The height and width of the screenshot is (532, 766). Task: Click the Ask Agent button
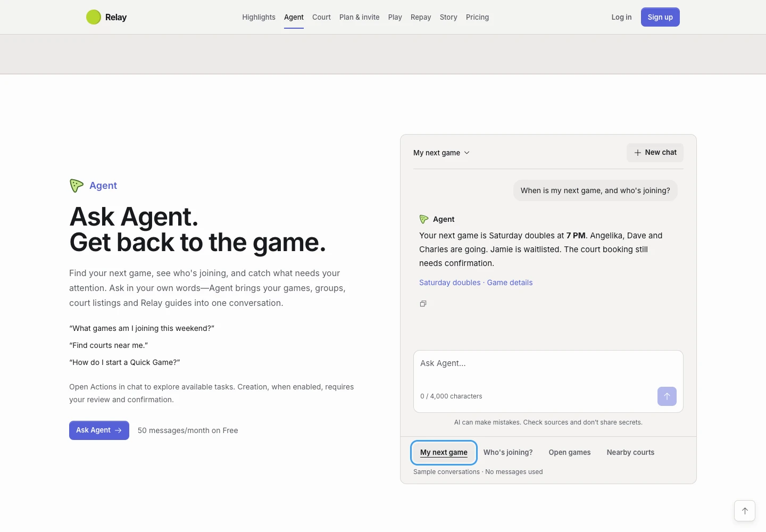coord(99,430)
